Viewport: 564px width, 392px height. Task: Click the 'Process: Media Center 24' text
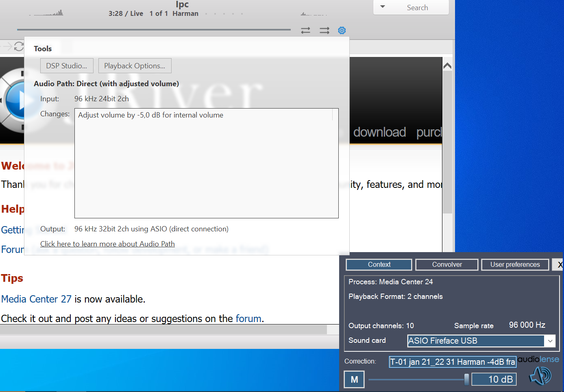coord(391,282)
